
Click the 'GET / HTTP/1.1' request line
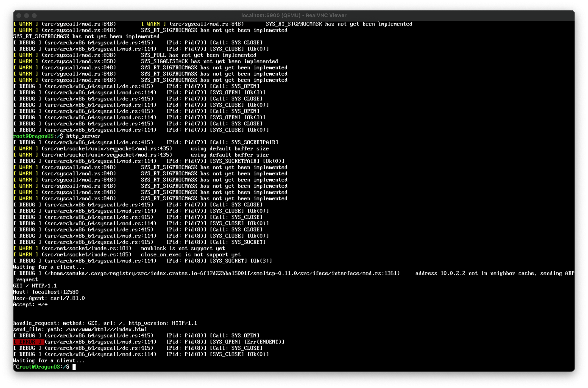pos(35,286)
